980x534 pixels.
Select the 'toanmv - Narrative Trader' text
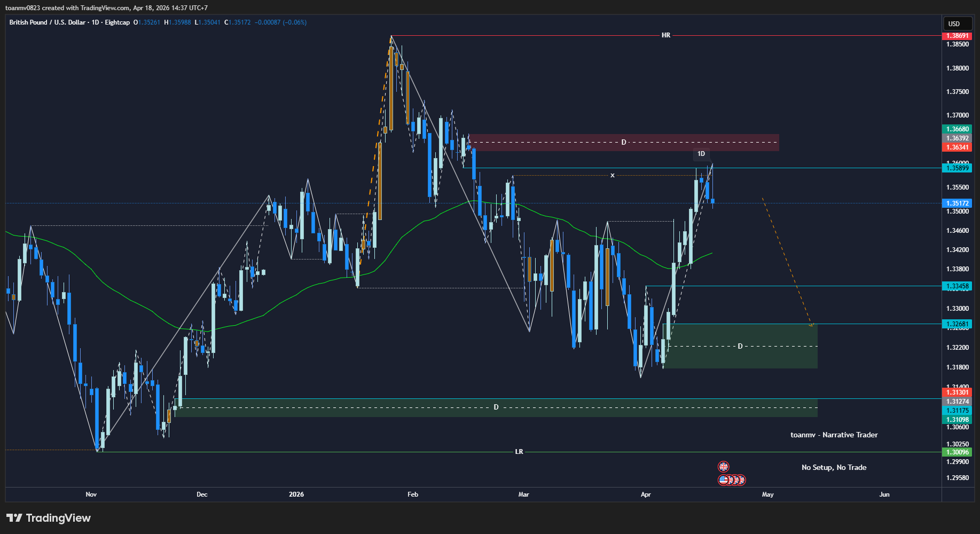(834, 435)
